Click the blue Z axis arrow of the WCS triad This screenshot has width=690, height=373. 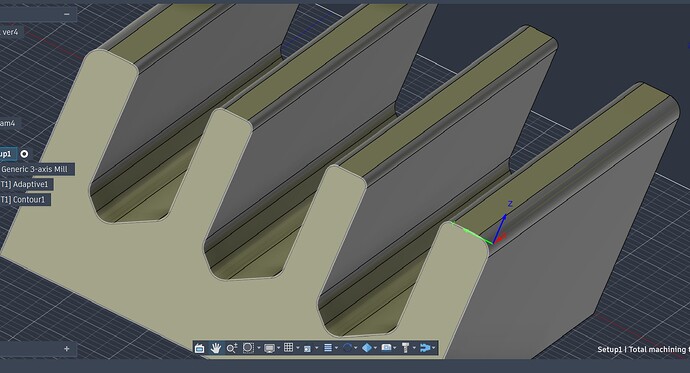pos(500,228)
